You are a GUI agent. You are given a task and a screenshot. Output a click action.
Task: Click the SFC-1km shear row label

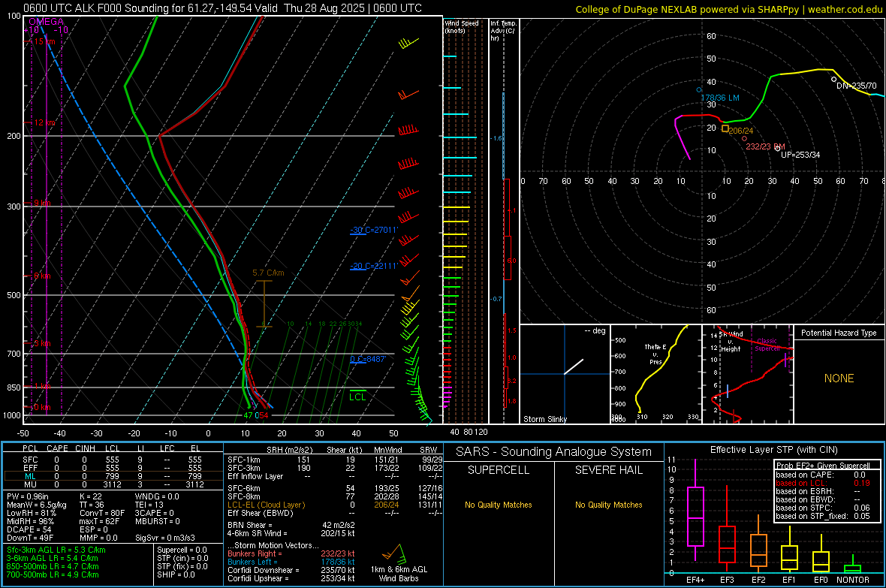pyautogui.click(x=243, y=460)
